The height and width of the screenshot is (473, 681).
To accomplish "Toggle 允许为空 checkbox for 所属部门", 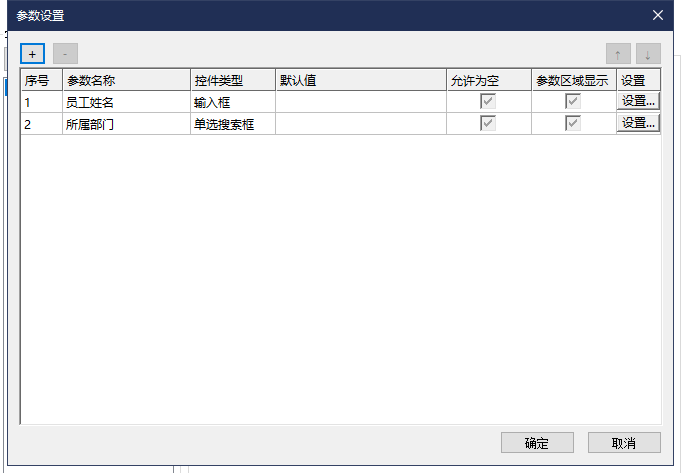I will 489,123.
